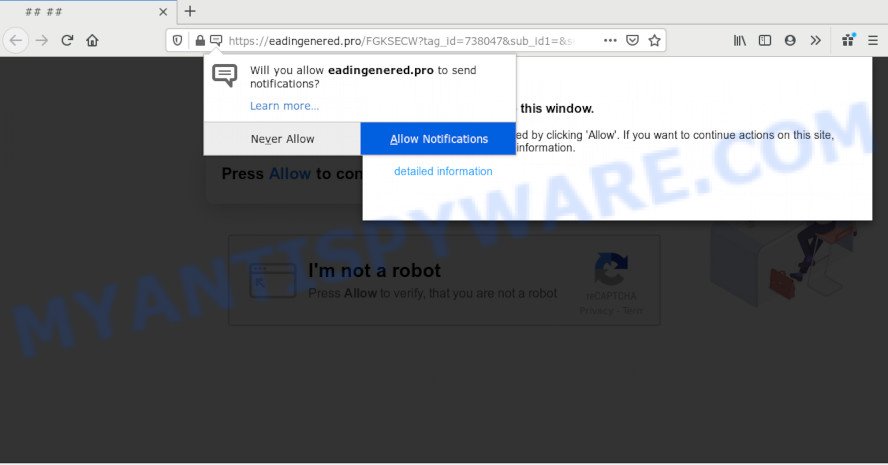Open tracking protection shield info
Viewport: 888px width, 465px height.
177,41
